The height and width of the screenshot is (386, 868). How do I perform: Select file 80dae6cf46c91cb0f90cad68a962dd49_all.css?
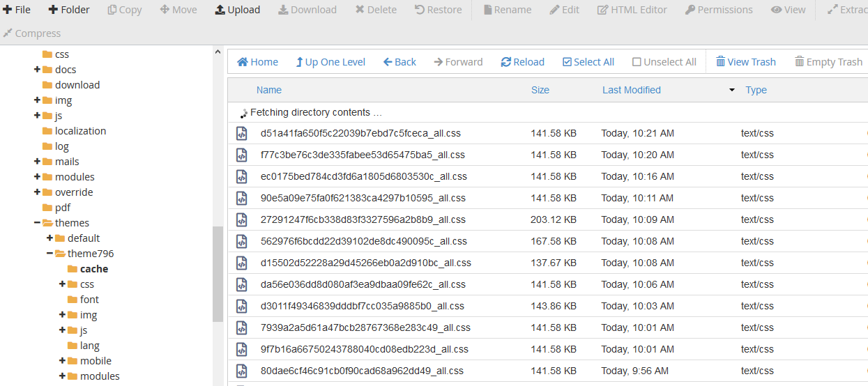coord(362,371)
